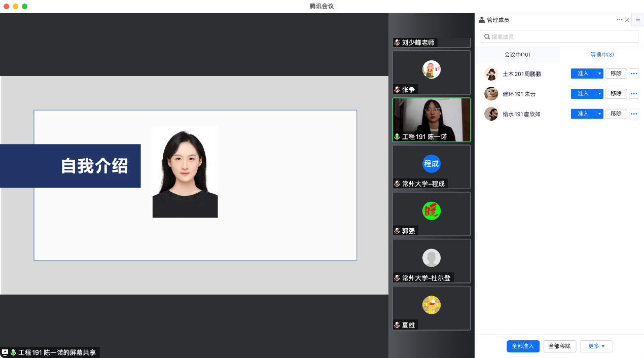Image resolution: width=644 pixels, height=358 pixels.
Task: Click 郭强's green avatar icon
Action: coord(432,211)
